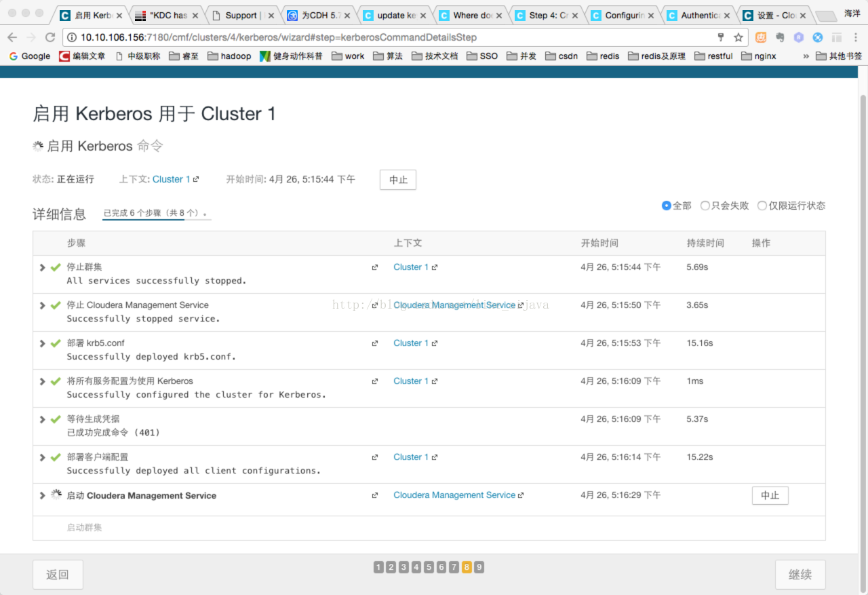Click the 继续 button
The image size is (868, 595).
[800, 575]
